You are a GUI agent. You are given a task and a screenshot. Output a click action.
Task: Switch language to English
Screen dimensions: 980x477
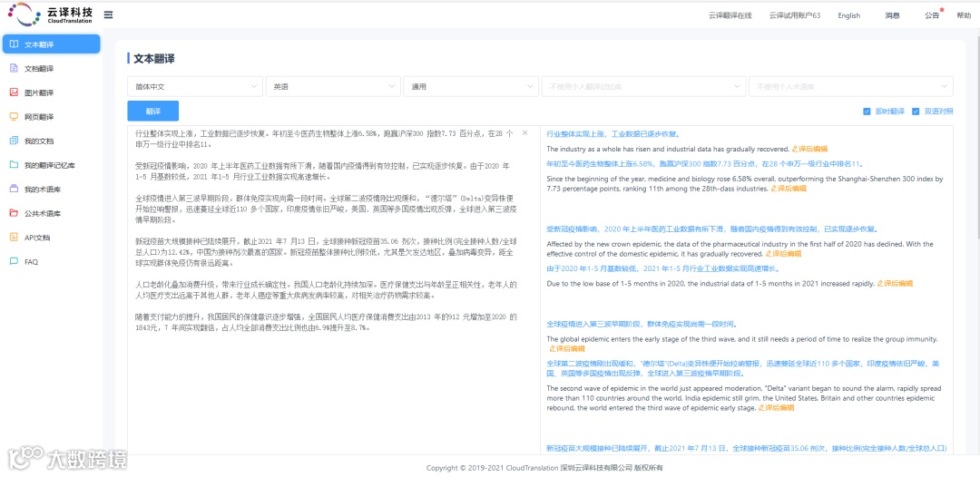[848, 15]
